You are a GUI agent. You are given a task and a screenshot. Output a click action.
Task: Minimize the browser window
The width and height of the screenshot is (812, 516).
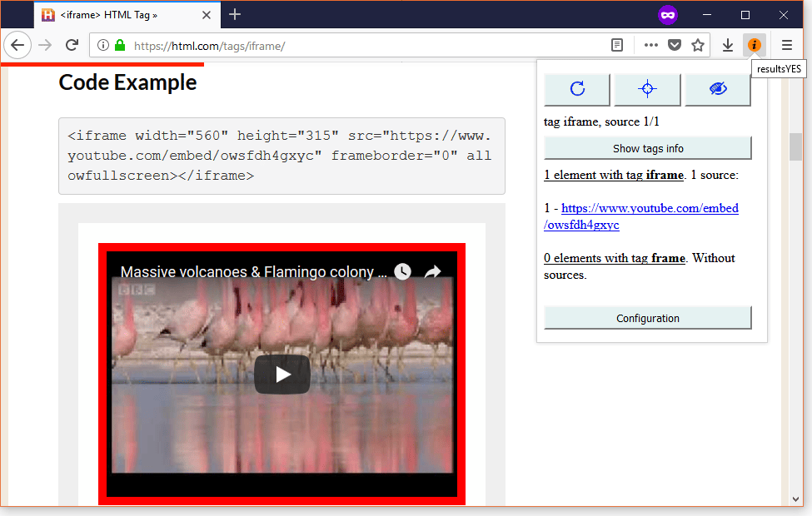(x=707, y=15)
